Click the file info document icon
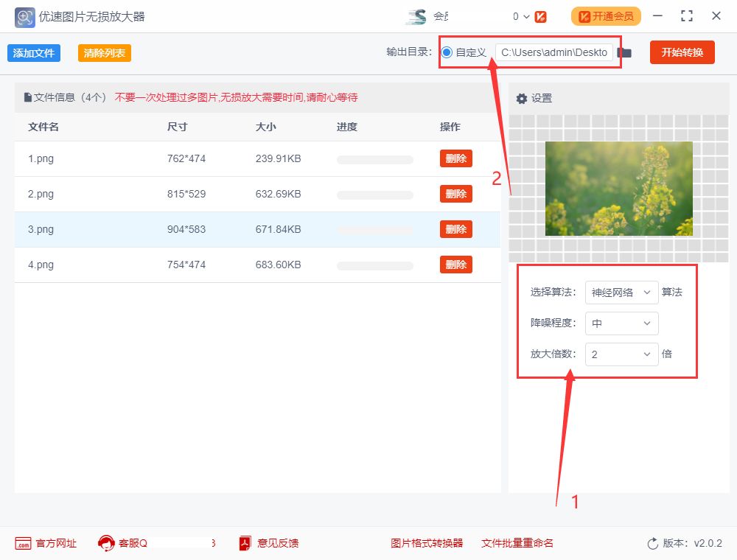 [28, 97]
